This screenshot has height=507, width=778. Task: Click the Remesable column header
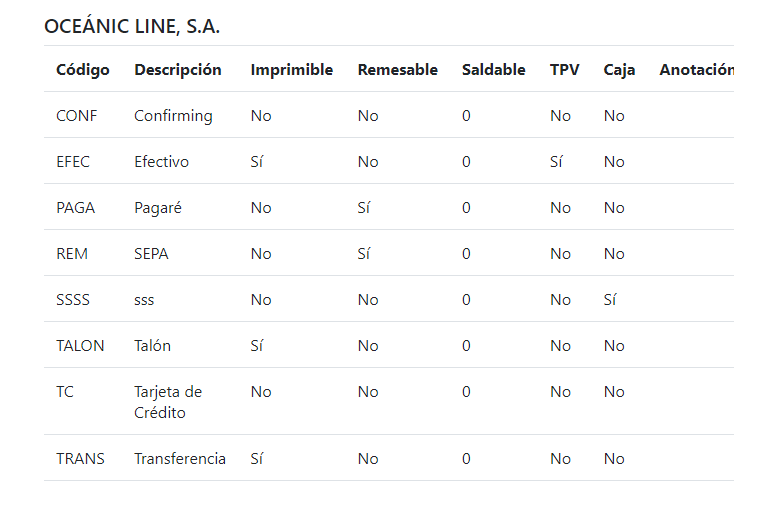[x=398, y=70]
